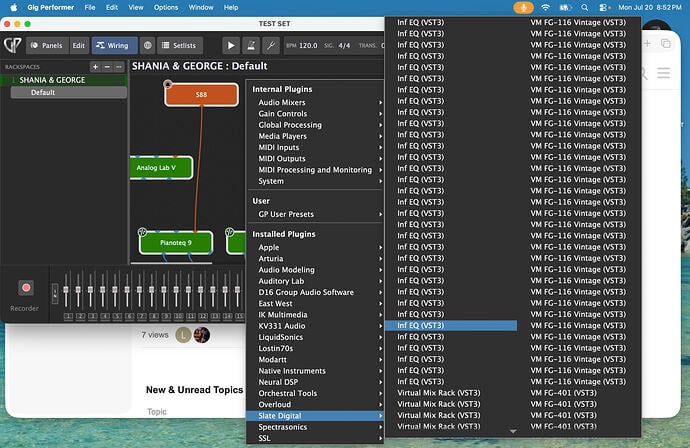690x448 pixels.
Task: Open the View menu in the menu bar
Action: click(136, 7)
